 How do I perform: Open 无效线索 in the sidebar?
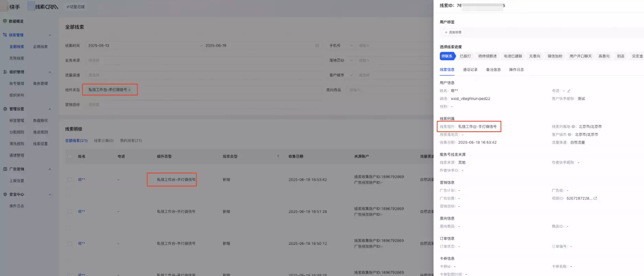[x=17, y=58]
